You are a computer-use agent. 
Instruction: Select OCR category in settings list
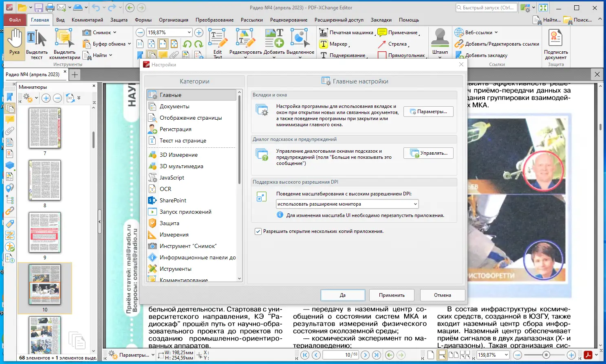point(192,189)
